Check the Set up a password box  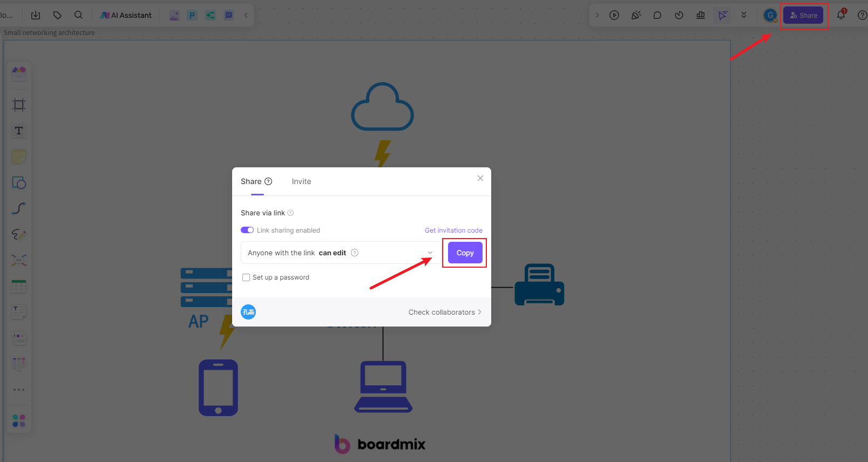[x=246, y=277]
